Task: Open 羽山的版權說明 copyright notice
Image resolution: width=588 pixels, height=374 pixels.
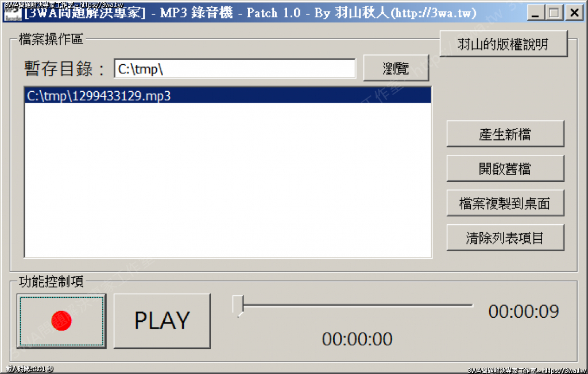Action: 503,44
